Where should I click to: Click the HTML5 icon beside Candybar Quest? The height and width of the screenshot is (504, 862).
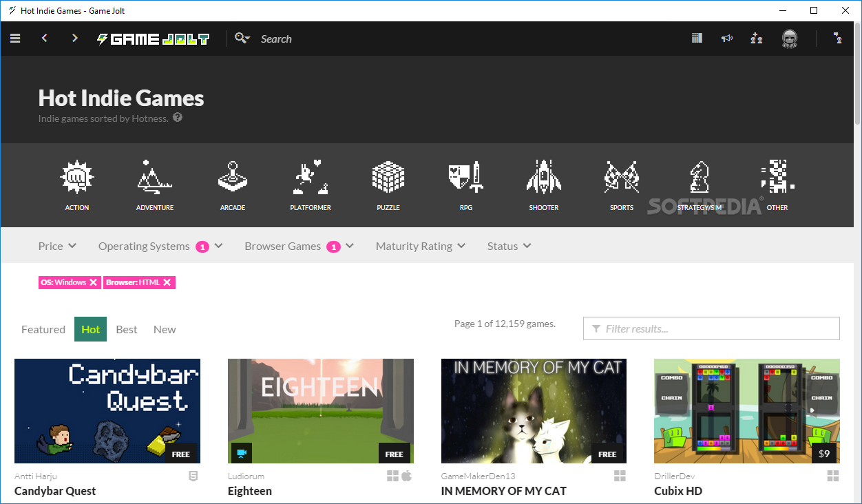pyautogui.click(x=193, y=476)
